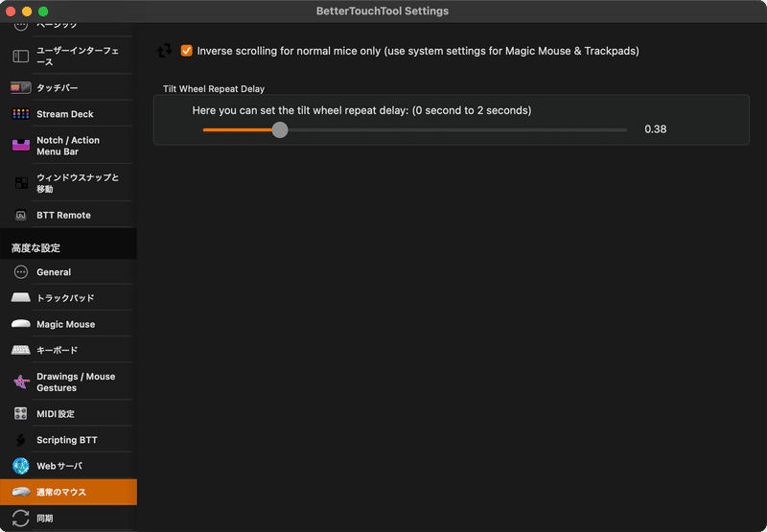The height and width of the screenshot is (532, 767).
Task: Click the Stream Deck grid icon
Action: point(20,114)
